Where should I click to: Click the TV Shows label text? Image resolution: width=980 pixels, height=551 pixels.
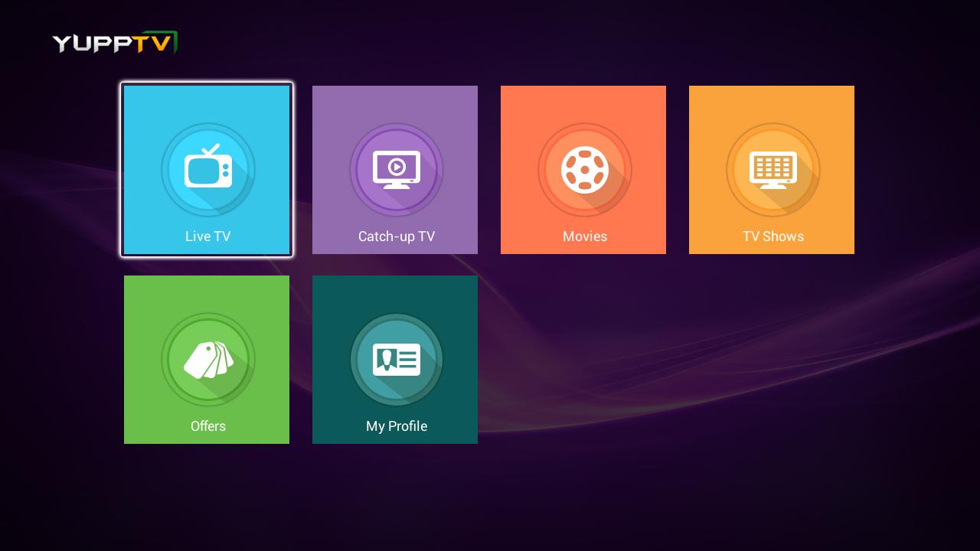tap(773, 236)
